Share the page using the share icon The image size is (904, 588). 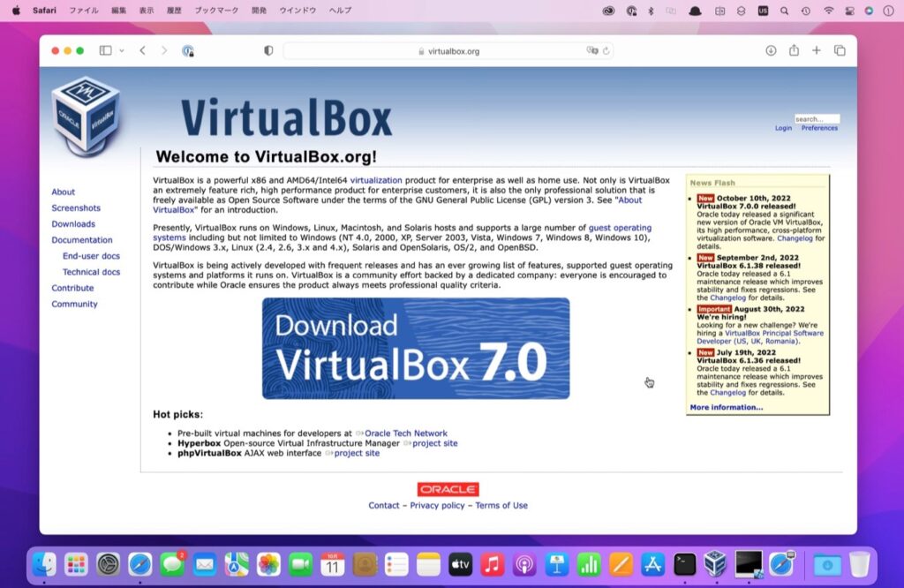coord(794,50)
